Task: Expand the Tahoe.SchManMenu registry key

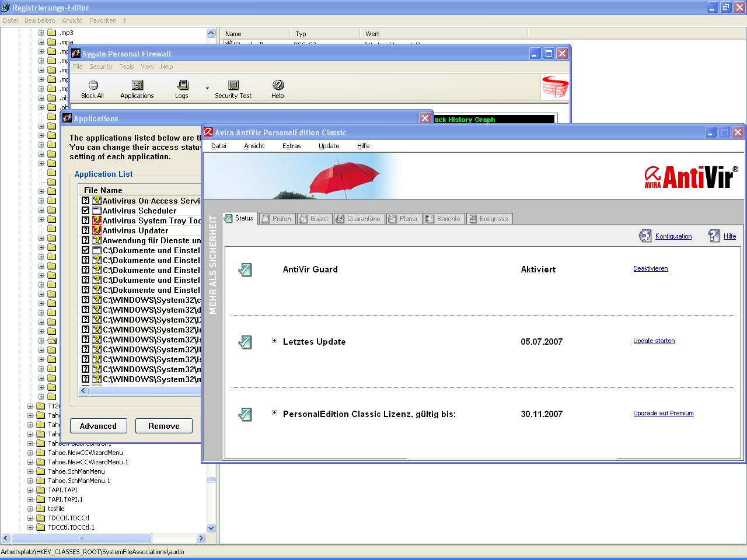Action: 30,471
